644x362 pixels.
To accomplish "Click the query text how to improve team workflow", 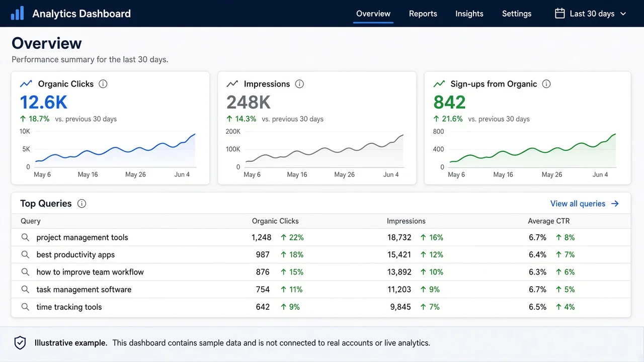I will click(x=90, y=272).
